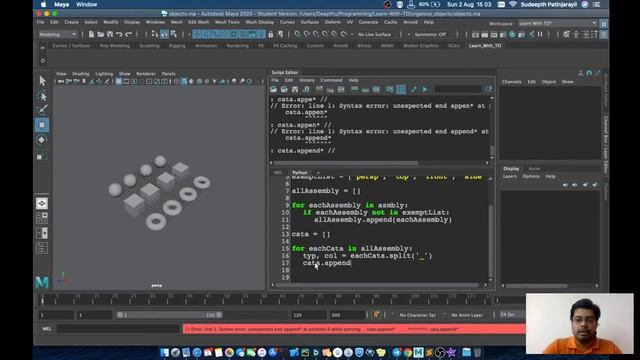Click the Undo arrow icon
The image size is (640, 360).
pos(119,35)
